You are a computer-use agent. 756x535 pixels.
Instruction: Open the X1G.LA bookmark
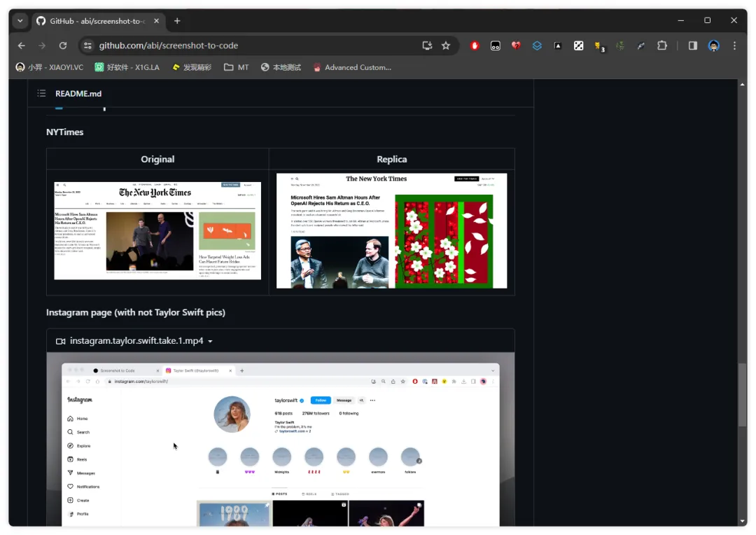click(127, 67)
